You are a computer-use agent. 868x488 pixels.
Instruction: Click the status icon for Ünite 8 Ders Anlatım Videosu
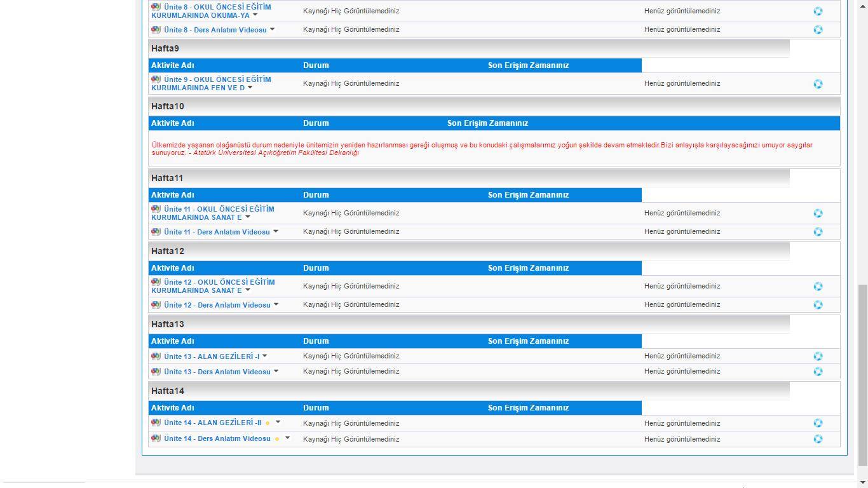coord(818,30)
